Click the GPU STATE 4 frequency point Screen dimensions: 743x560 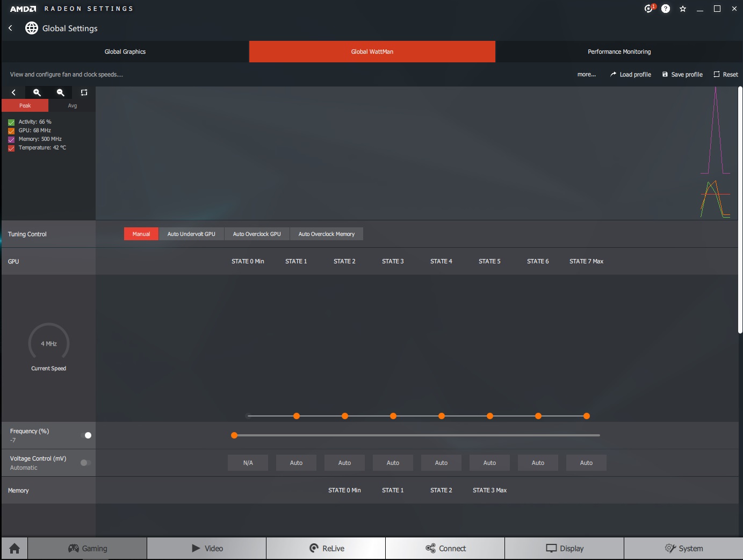point(442,416)
